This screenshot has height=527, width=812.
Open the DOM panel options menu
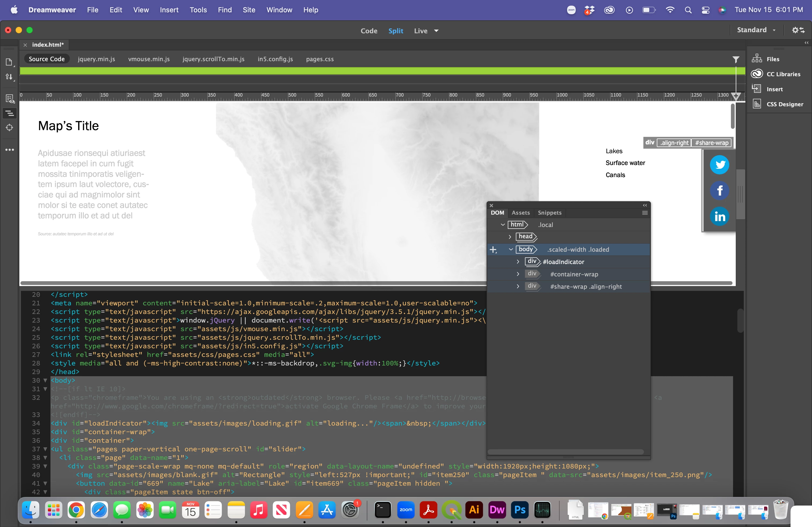pos(644,213)
